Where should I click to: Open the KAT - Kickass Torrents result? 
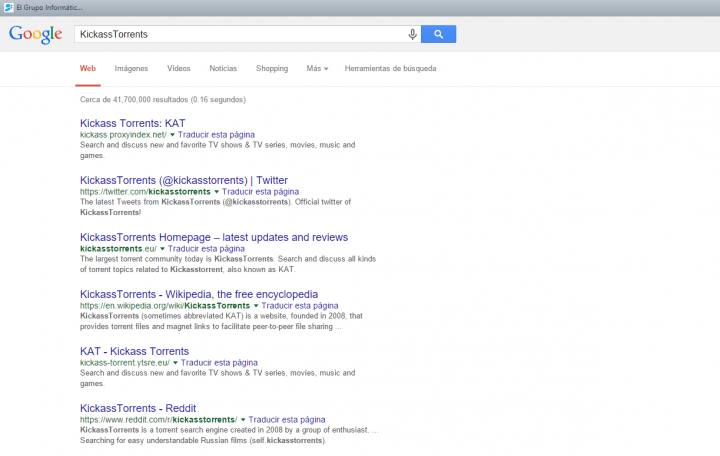pyautogui.click(x=134, y=351)
